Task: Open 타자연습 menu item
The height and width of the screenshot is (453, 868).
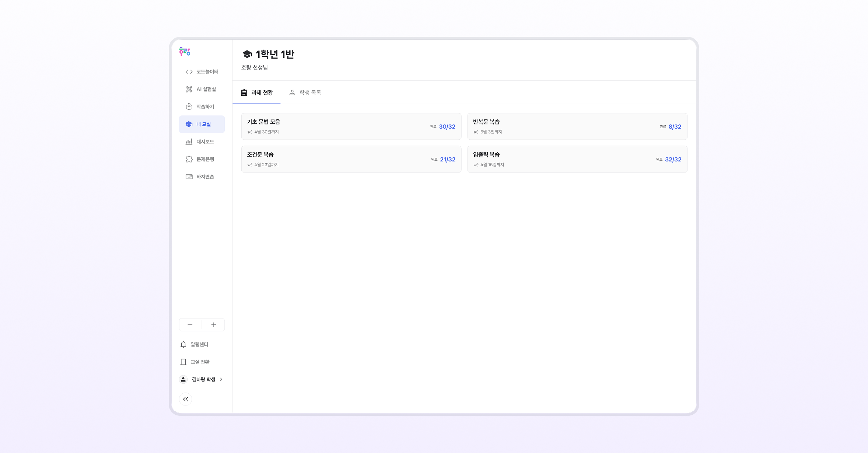Action: 202,177
